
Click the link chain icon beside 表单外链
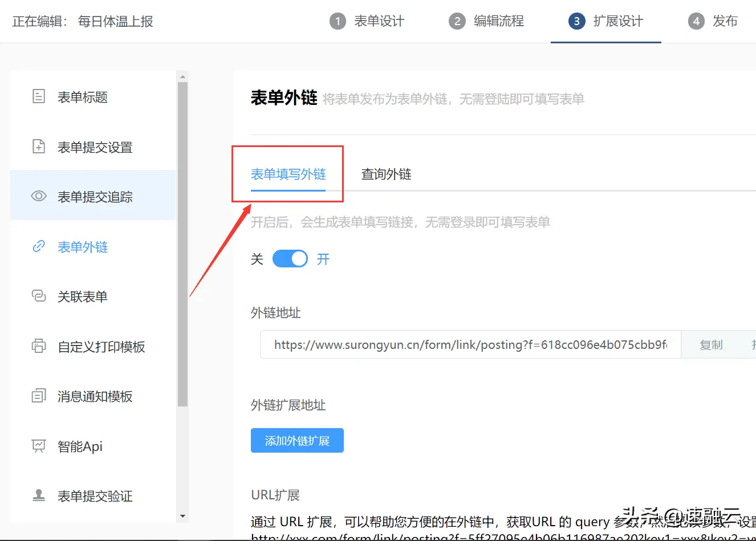[x=39, y=246]
